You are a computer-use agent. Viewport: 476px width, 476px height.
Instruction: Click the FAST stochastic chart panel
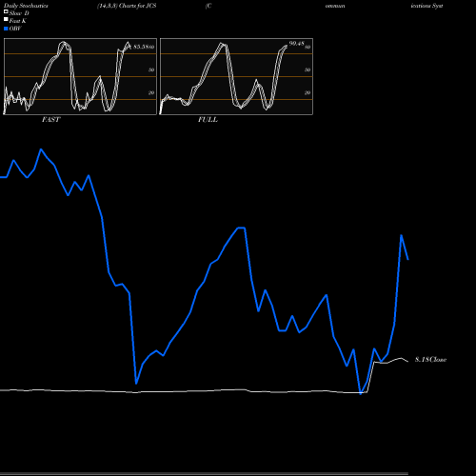80,76
